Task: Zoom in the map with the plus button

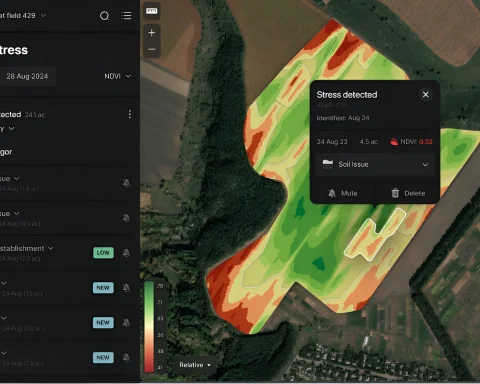Action: 152,32
